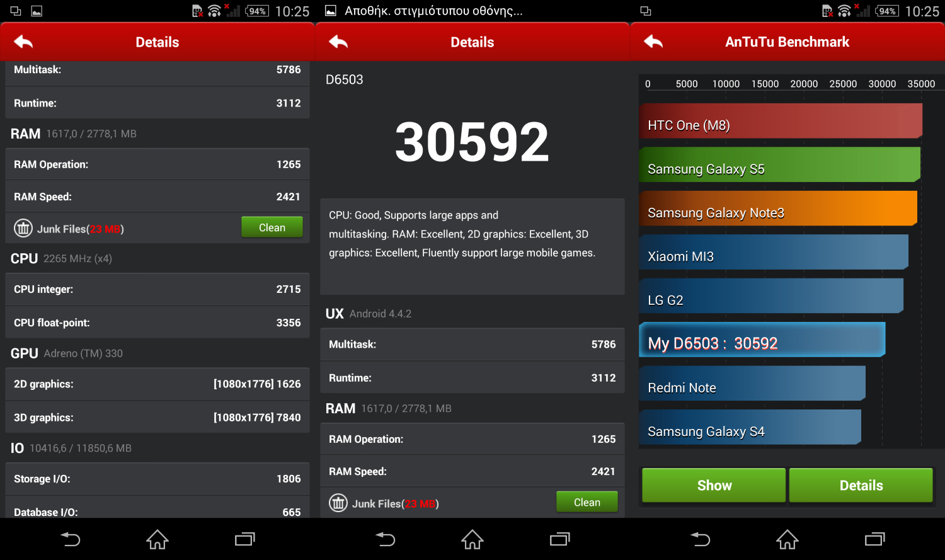
Task: Select HTC One (M8) benchmark bar
Action: click(x=781, y=121)
